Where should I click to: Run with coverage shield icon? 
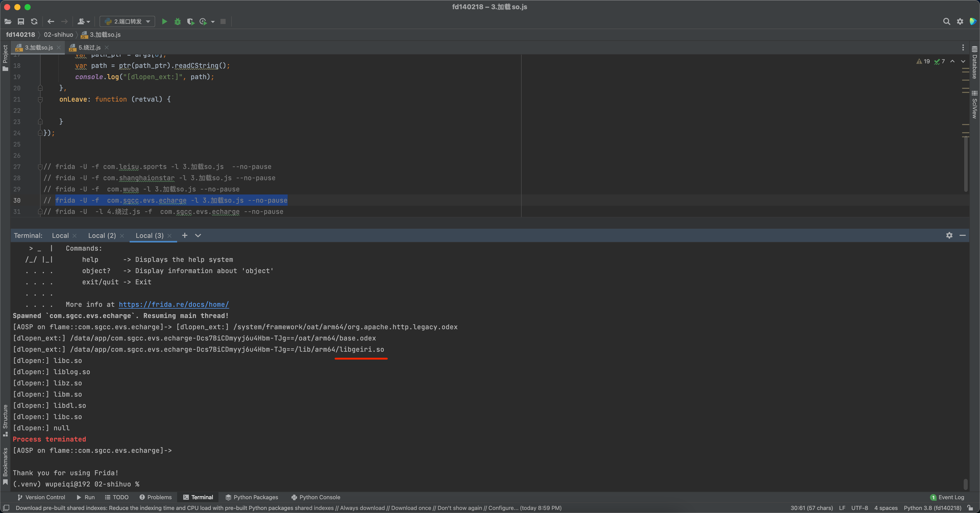click(x=191, y=22)
